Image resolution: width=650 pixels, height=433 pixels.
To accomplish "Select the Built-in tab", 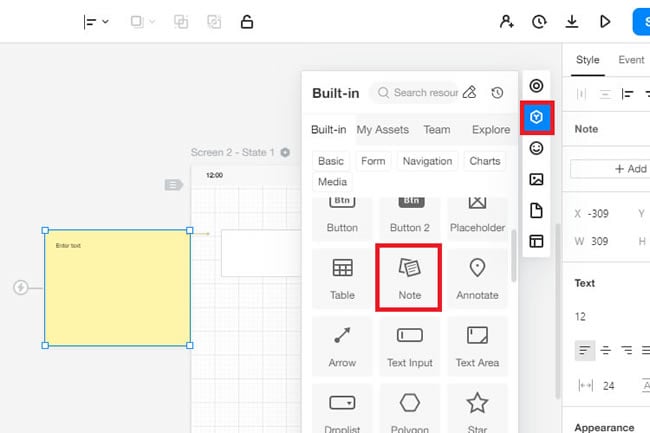I will click(x=328, y=130).
